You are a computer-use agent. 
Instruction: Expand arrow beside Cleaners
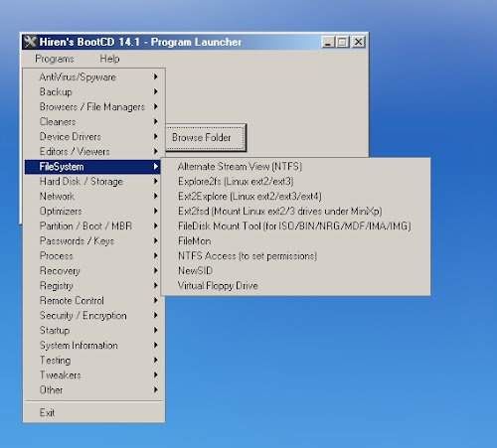click(x=155, y=121)
